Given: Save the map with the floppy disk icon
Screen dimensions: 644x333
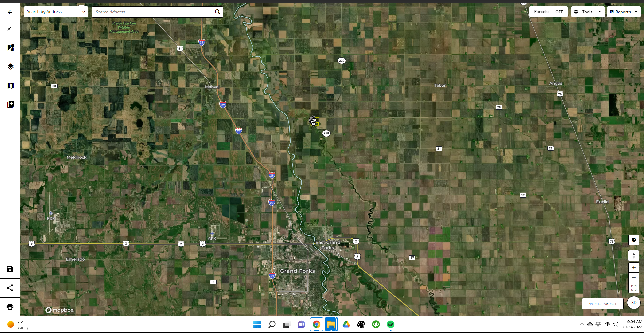Looking at the screenshot, I should [10, 269].
